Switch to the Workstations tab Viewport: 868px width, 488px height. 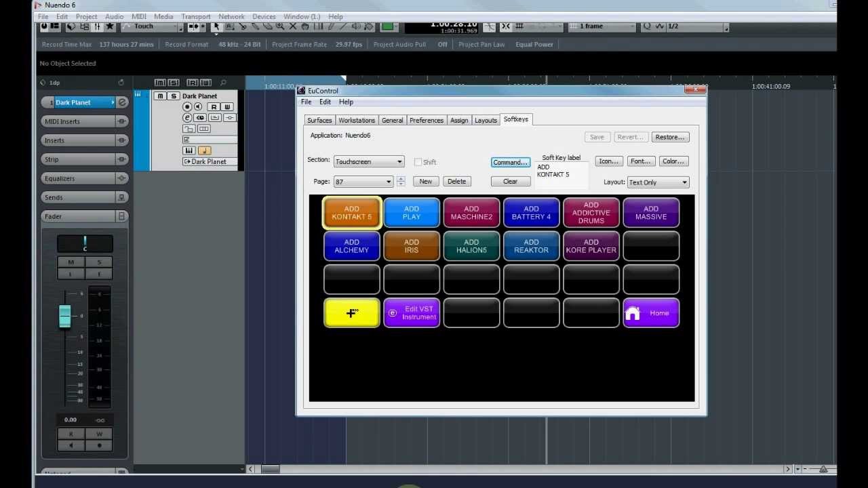click(x=357, y=120)
